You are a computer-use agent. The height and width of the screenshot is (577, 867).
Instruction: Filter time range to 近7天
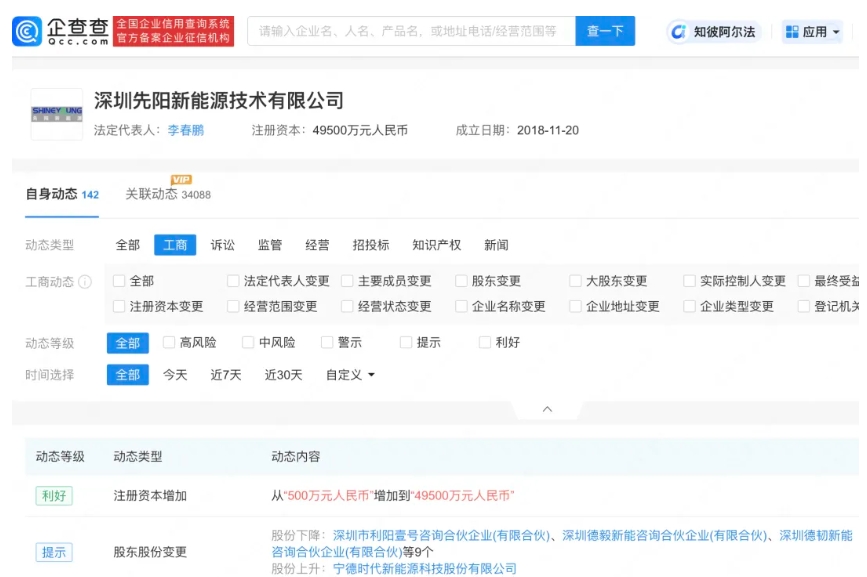coord(226,375)
